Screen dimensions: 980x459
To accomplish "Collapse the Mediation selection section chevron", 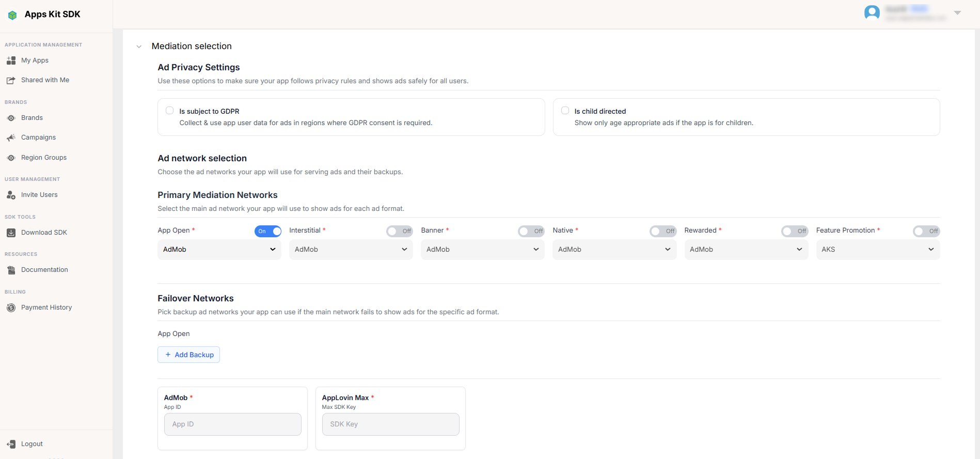I will point(139,47).
